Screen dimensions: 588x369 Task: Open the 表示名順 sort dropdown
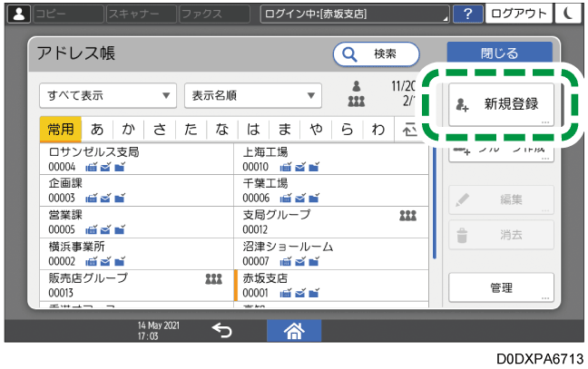(253, 95)
